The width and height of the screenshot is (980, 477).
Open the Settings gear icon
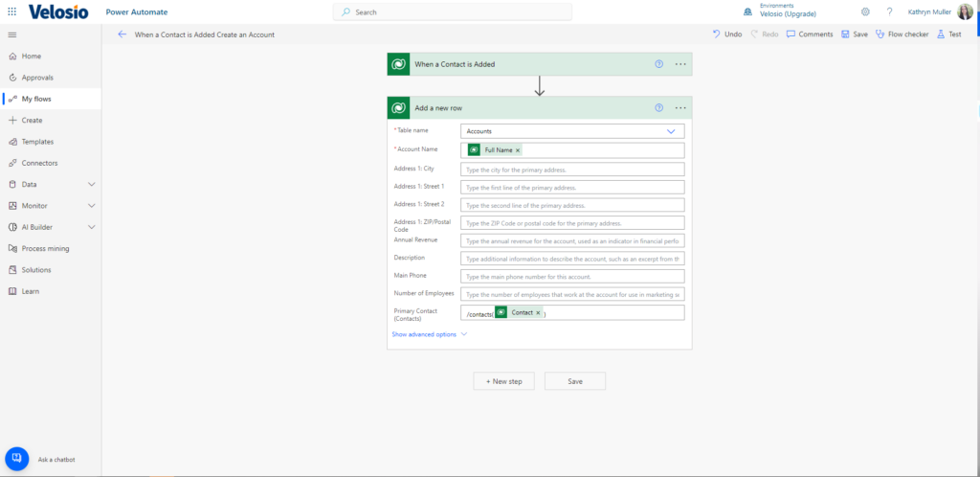tap(865, 11)
